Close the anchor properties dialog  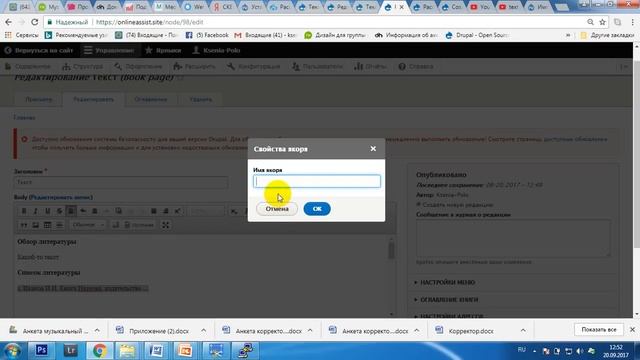click(373, 149)
